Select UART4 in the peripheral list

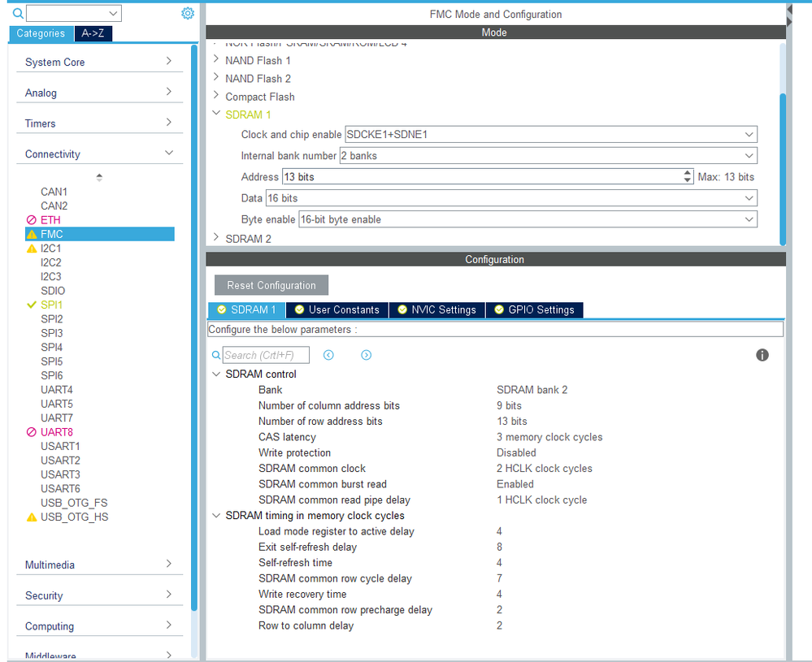(x=56, y=390)
